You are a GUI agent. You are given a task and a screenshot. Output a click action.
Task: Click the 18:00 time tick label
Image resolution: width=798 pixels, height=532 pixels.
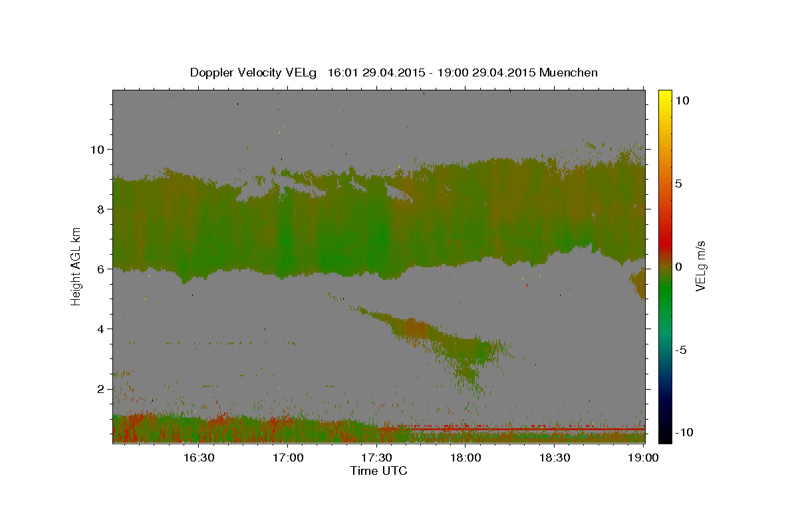(465, 458)
